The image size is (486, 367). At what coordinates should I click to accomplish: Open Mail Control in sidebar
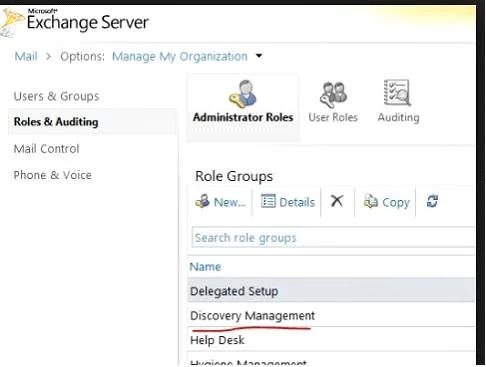tap(46, 149)
